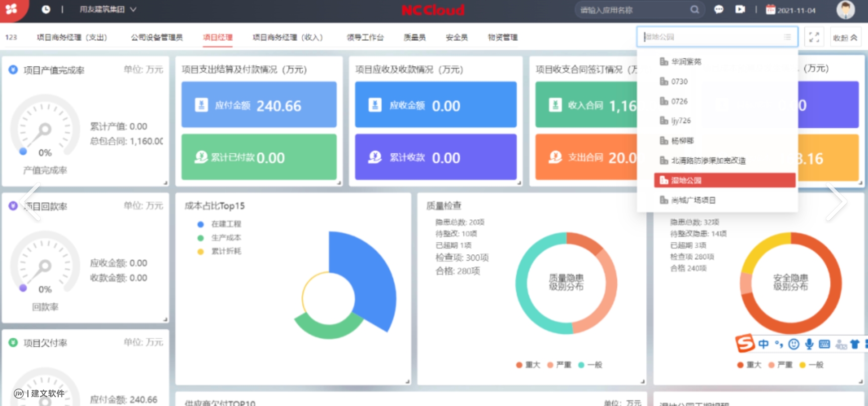Expand the 用友建筑集团 organization dropdown
Viewport: 868px width, 406px height.
click(108, 9)
